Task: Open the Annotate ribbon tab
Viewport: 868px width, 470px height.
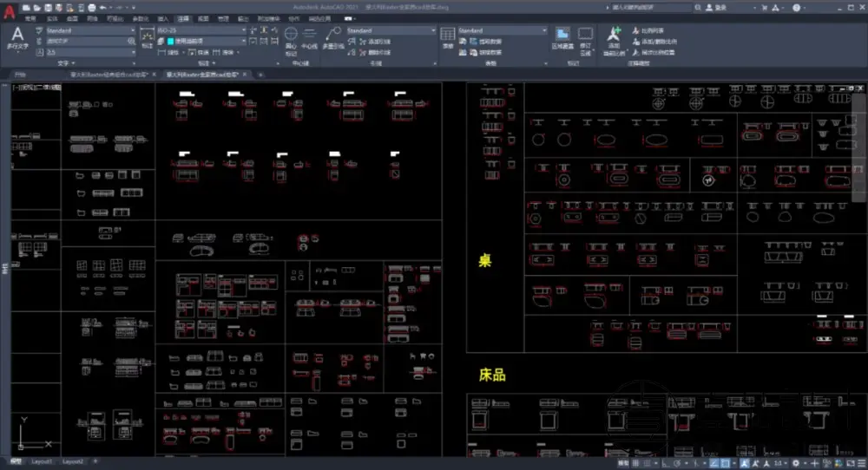Action: pos(183,17)
